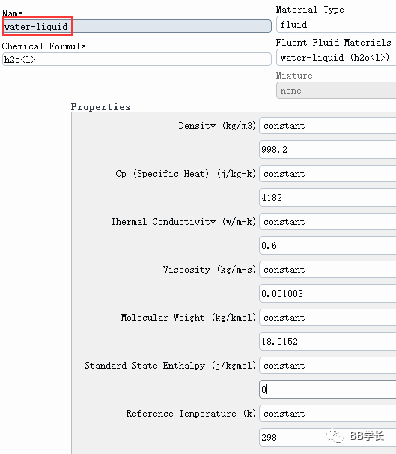Click the Density (kg/m3) label
The width and height of the screenshot is (396, 454).
click(x=217, y=126)
